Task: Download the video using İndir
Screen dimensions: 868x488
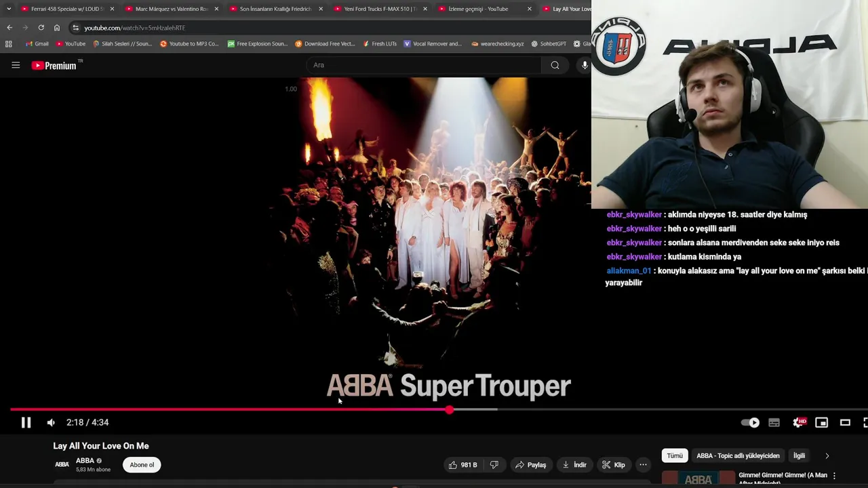Action: coord(574,465)
